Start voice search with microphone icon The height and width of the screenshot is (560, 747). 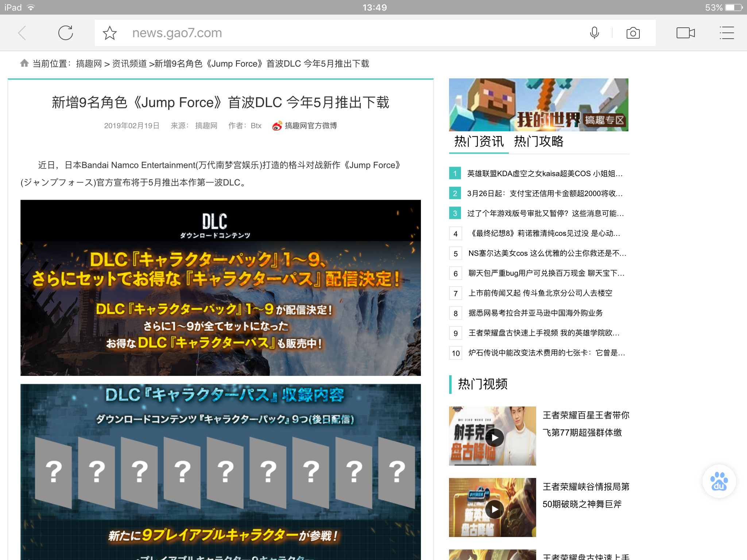click(594, 33)
